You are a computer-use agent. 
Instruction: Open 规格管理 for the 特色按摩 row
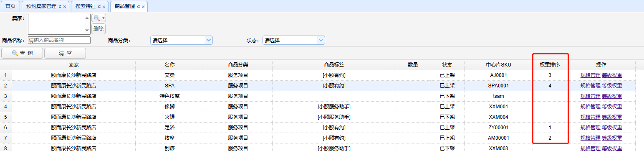coord(590,96)
